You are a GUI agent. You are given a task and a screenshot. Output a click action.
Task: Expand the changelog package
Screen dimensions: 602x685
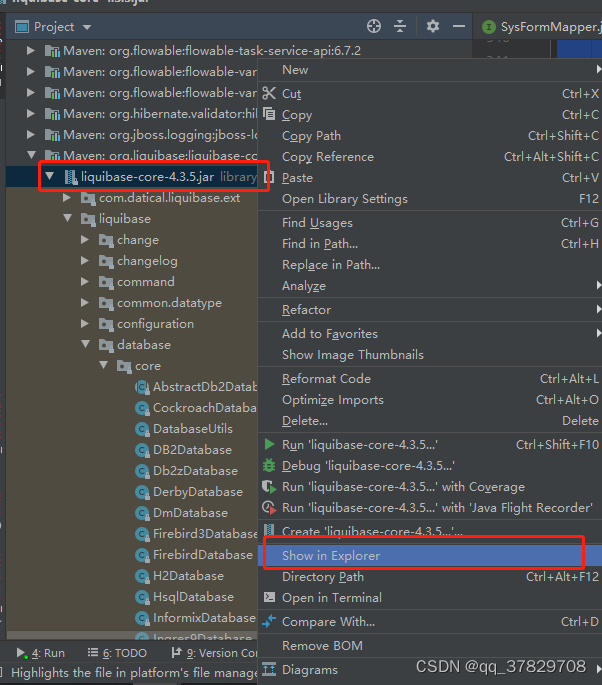point(85,261)
